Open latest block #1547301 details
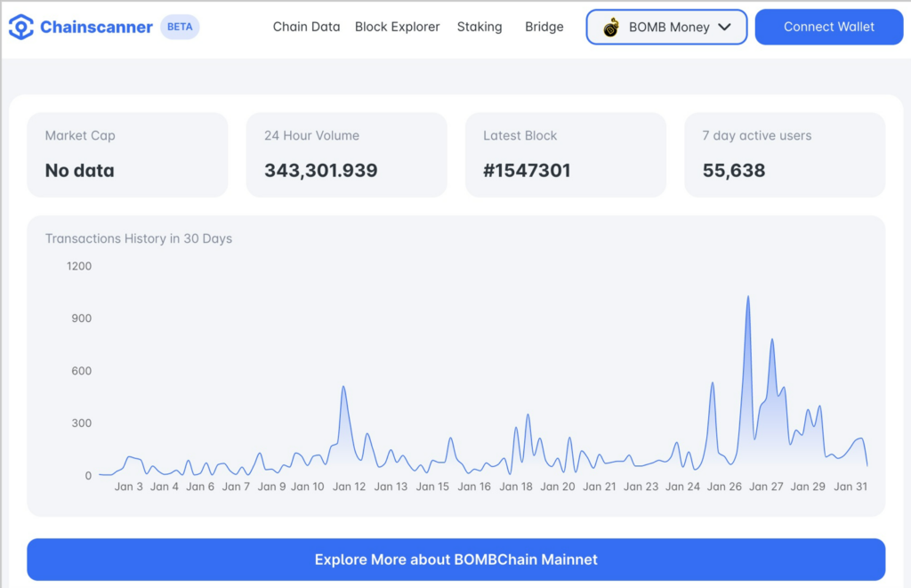The height and width of the screenshot is (588, 911). [x=565, y=153]
